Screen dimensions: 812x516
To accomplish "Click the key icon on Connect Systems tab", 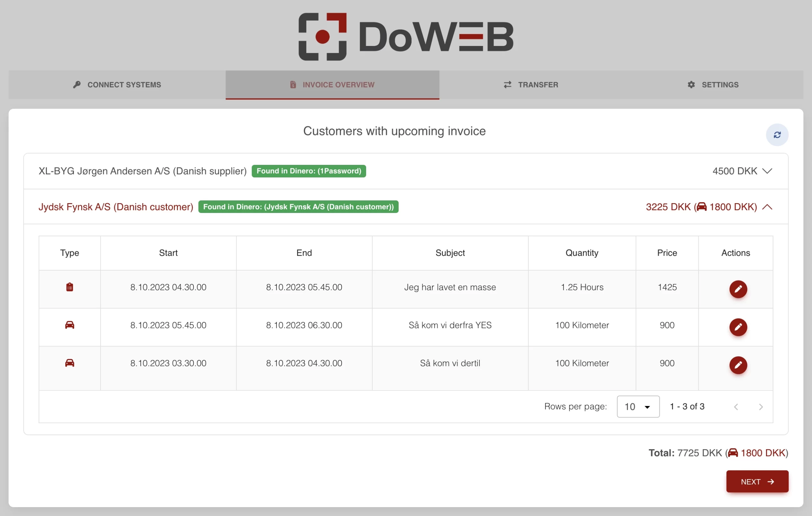I will (x=77, y=85).
